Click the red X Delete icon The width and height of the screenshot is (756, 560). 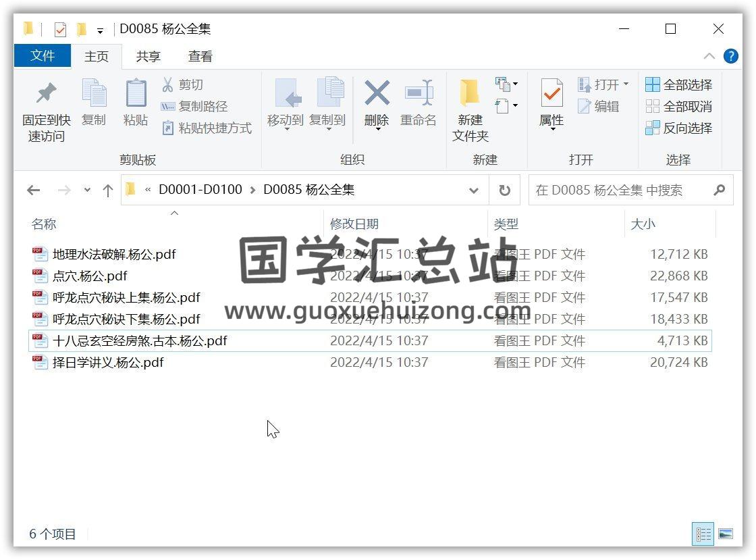pos(377,93)
